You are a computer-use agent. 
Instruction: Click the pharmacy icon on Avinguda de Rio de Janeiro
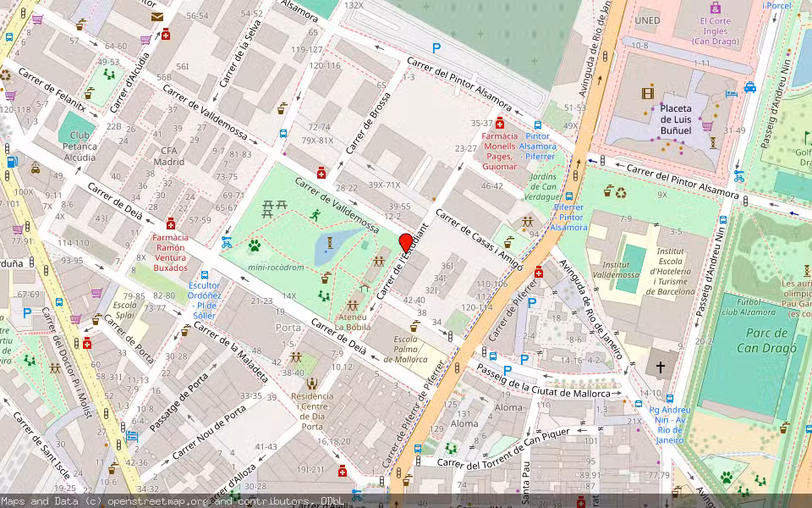(x=539, y=272)
